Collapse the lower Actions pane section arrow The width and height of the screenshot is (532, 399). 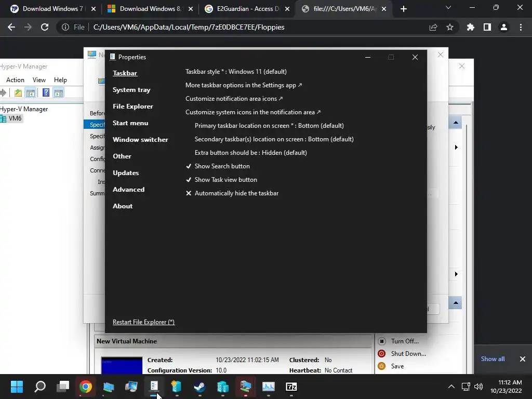coord(456,303)
